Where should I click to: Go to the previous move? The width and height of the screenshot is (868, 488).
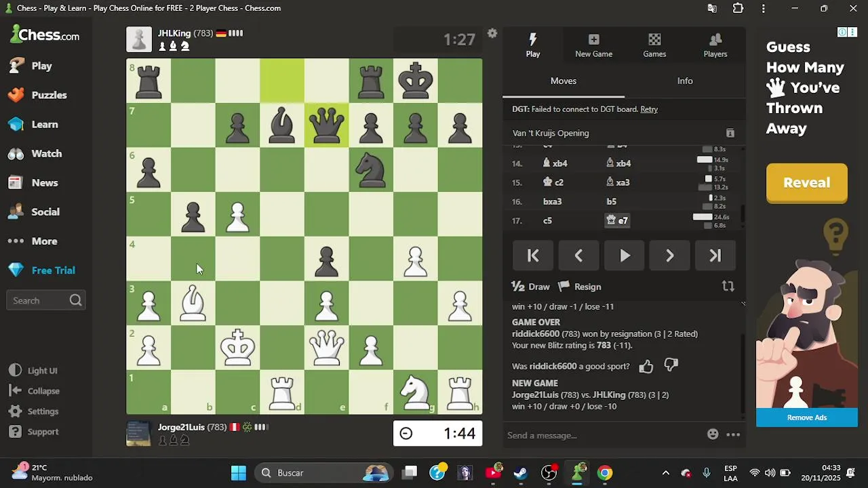click(578, 256)
